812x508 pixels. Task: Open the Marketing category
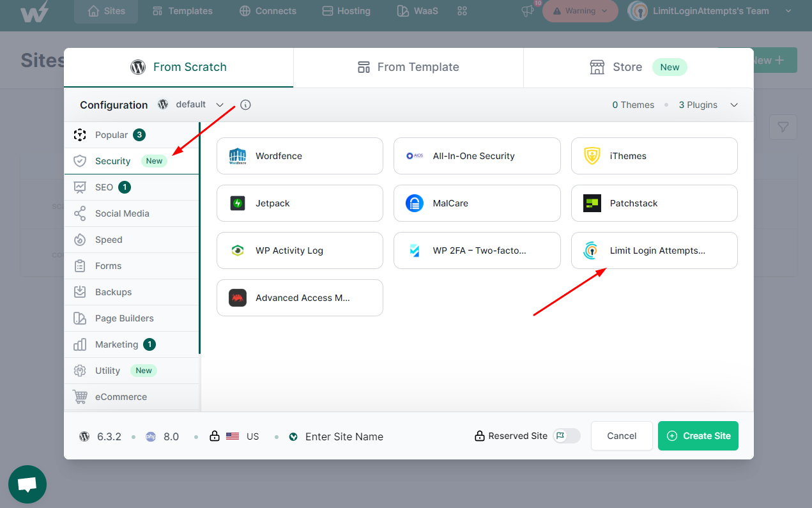tap(132, 344)
